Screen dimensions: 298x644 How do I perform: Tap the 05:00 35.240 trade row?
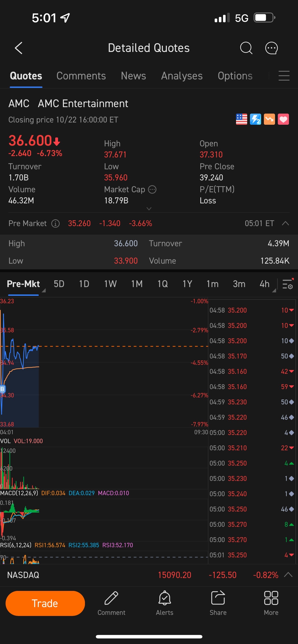(x=252, y=494)
